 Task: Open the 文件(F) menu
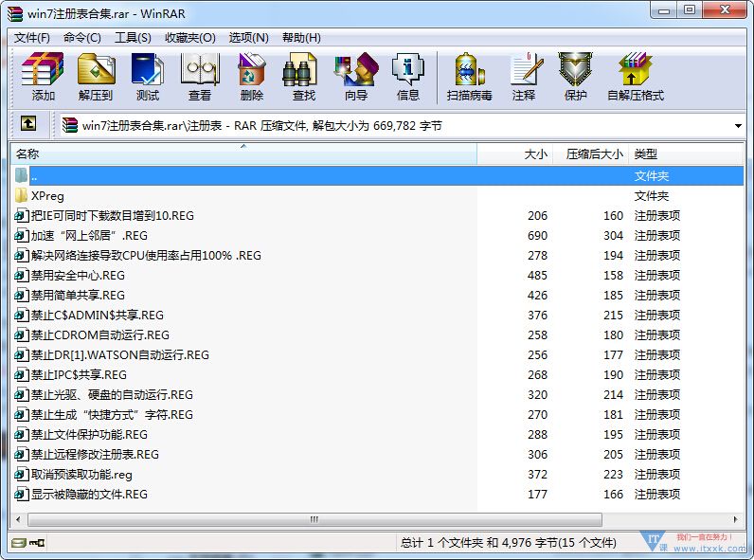click(x=32, y=38)
